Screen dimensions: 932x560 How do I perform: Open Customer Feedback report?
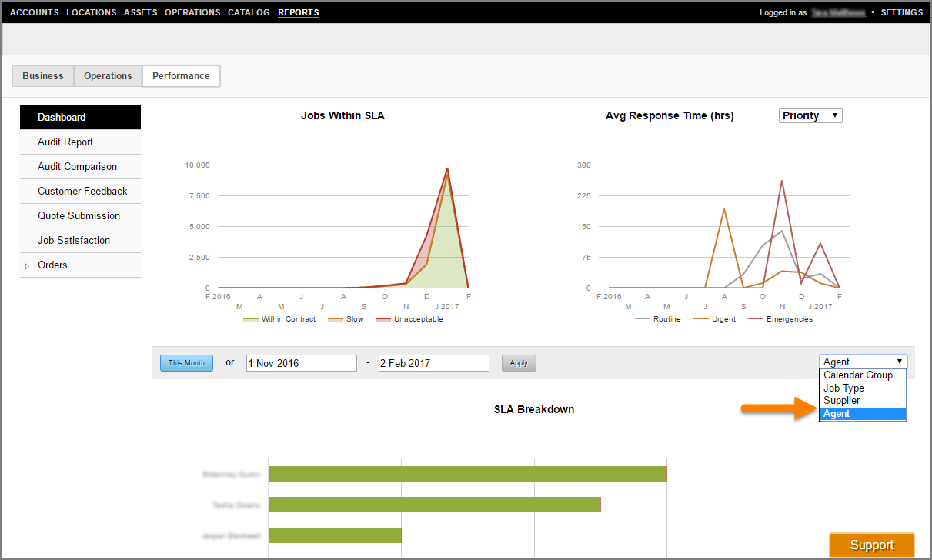coord(82,192)
